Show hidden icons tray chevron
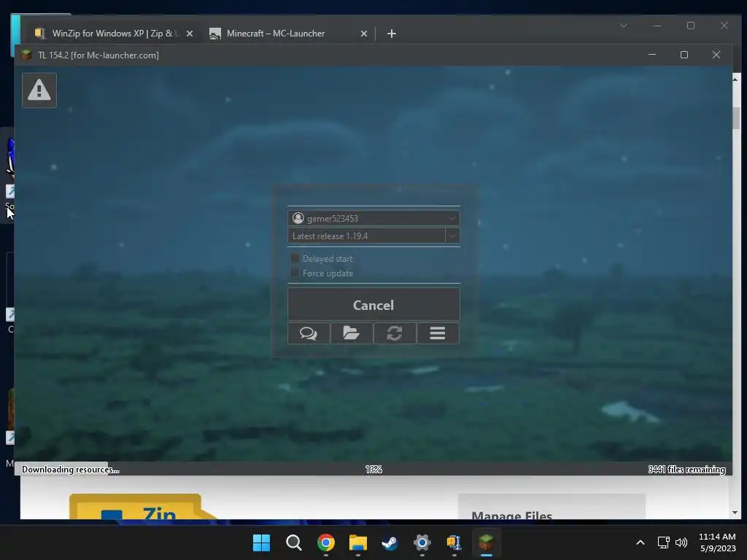747x560 pixels. tap(640, 542)
